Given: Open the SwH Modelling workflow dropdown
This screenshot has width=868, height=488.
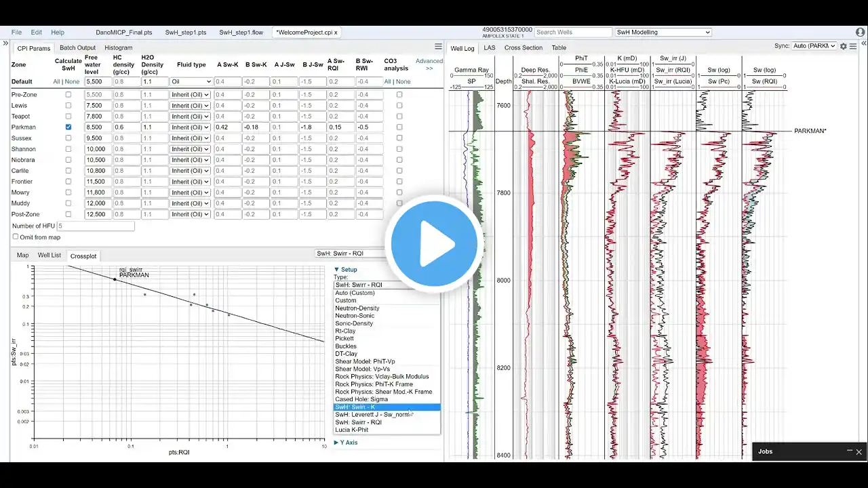Looking at the screenshot, I should (x=663, y=32).
